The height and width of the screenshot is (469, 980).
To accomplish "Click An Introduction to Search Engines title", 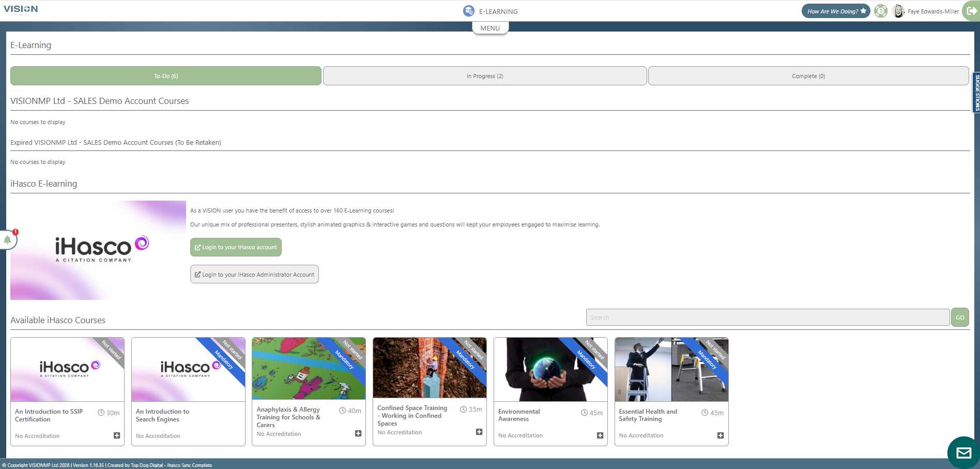I will tap(162, 415).
